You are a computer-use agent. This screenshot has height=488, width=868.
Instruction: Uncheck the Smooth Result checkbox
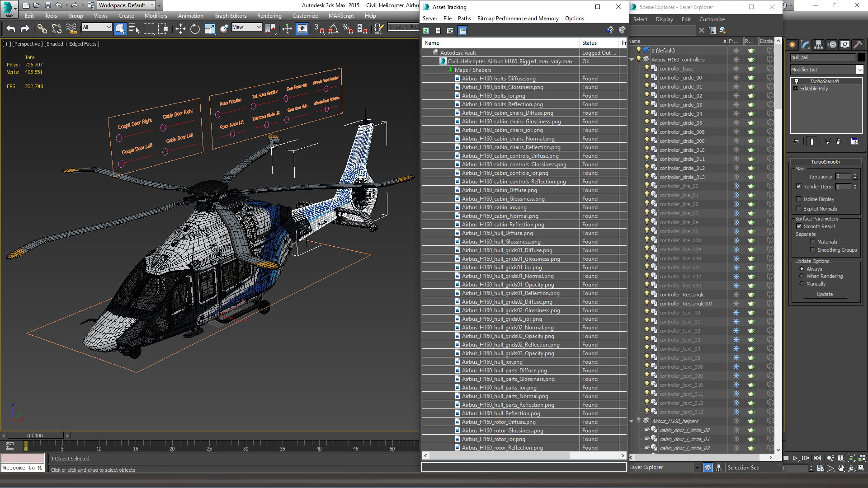799,226
